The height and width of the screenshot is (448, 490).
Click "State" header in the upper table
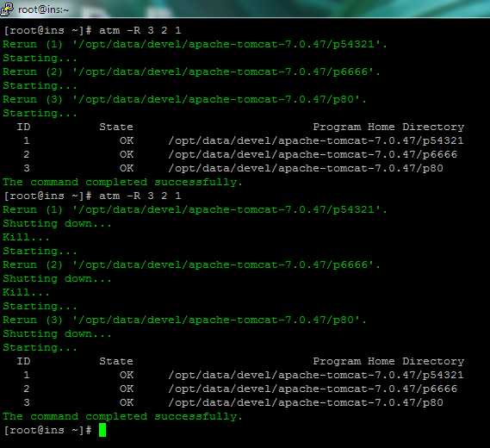point(116,127)
